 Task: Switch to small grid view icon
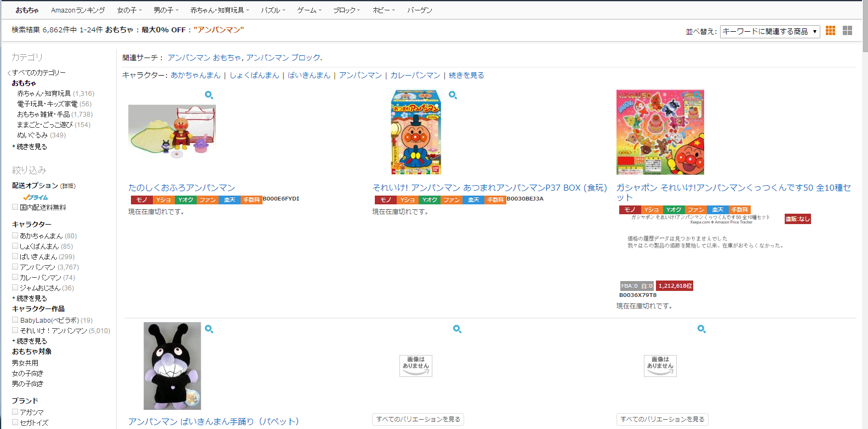point(830,31)
